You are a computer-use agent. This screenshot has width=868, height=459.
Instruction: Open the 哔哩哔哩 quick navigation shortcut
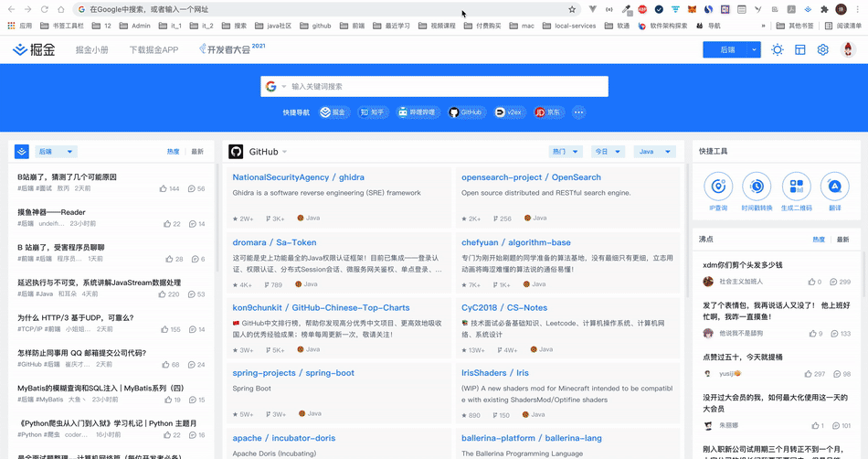point(418,112)
